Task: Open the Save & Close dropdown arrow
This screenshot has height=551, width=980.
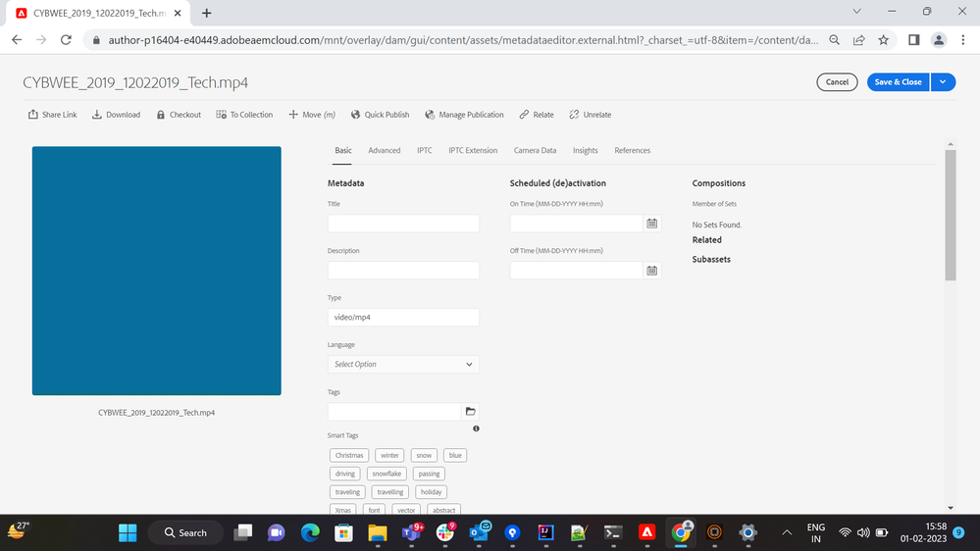Action: tap(942, 82)
